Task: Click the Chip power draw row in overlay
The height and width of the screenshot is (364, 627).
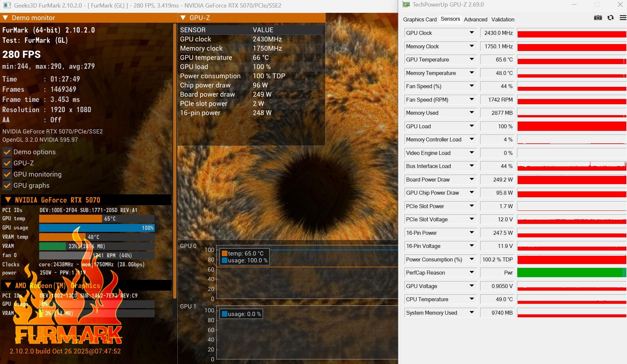Action: pos(251,85)
